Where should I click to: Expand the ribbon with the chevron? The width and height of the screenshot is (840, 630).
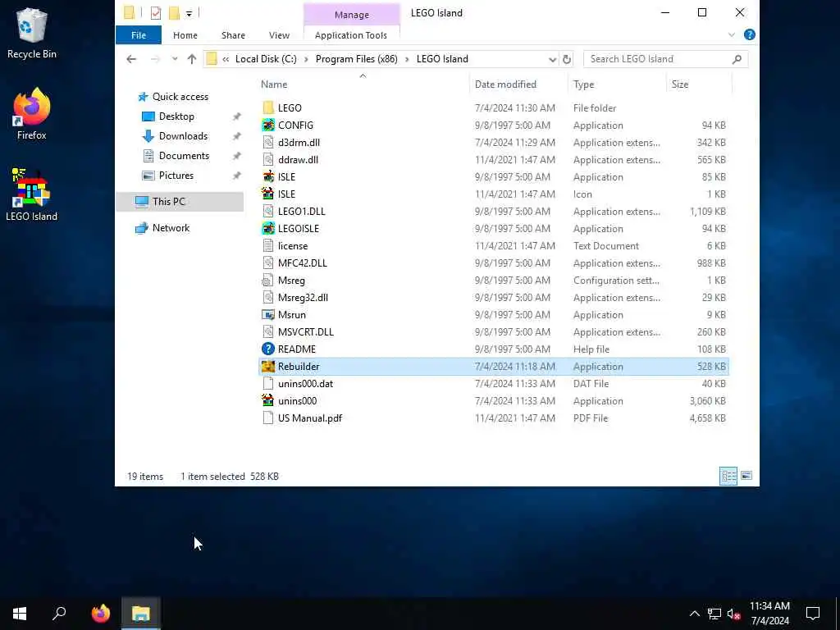tap(731, 35)
